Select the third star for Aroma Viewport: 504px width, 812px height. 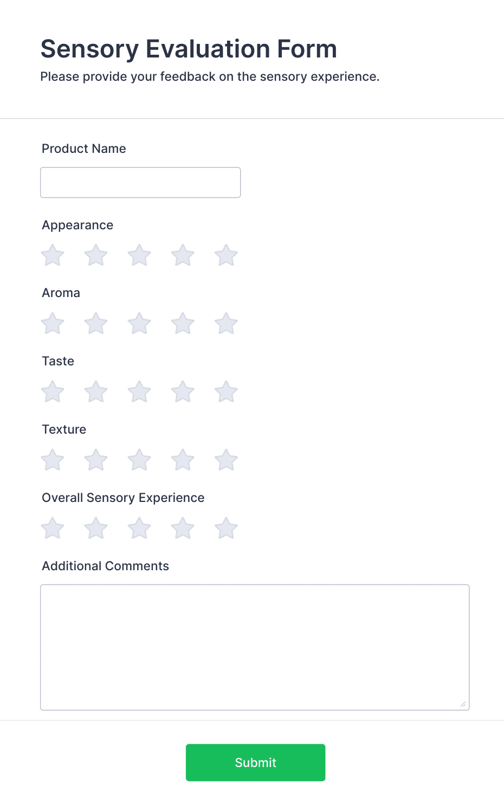click(x=139, y=323)
